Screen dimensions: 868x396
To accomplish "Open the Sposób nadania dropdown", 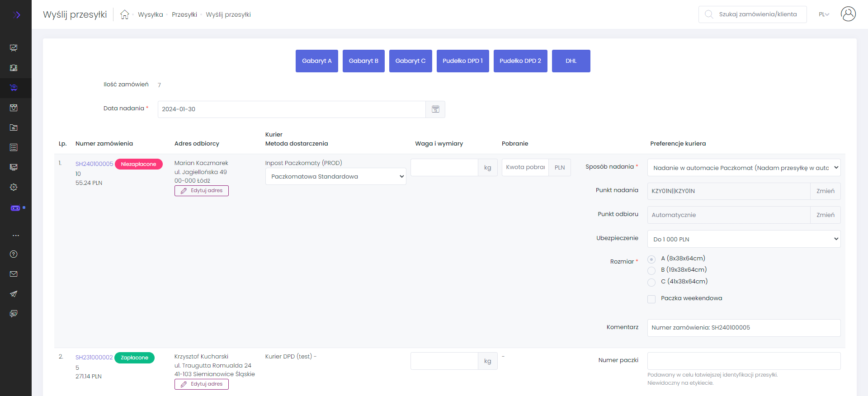I will 744,168.
